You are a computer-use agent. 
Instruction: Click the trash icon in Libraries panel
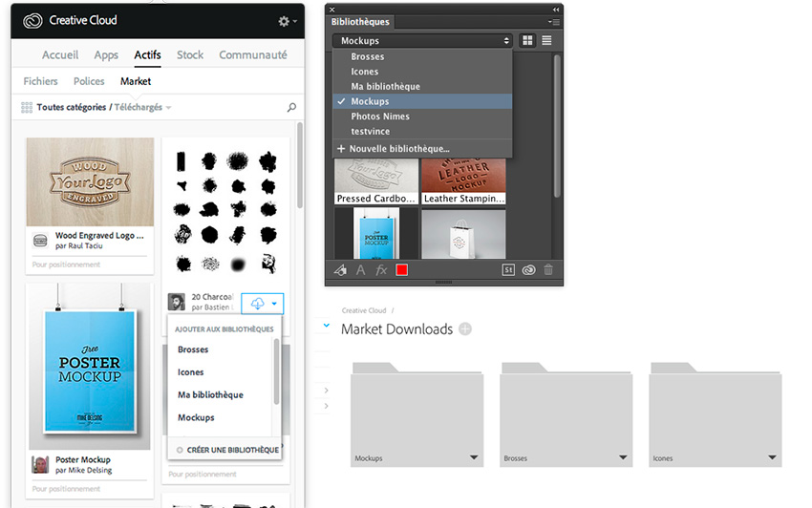[x=548, y=270]
